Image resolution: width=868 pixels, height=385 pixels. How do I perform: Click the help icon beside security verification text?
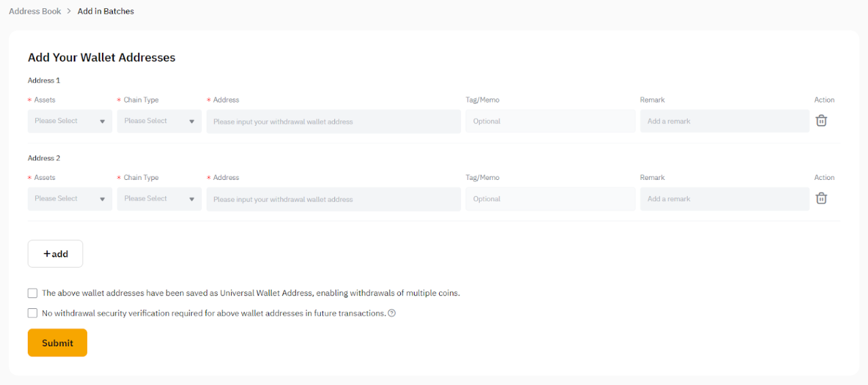[392, 314]
